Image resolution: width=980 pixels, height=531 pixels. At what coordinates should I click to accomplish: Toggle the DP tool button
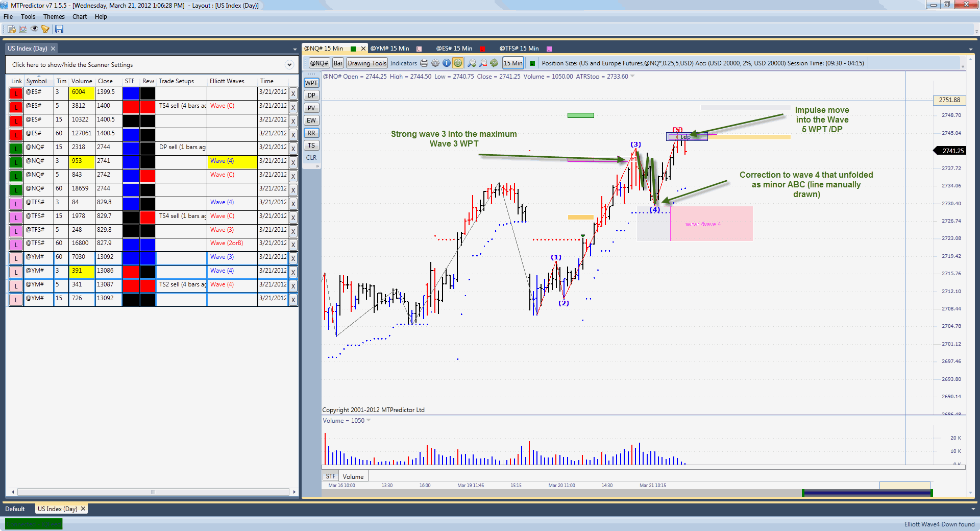311,95
